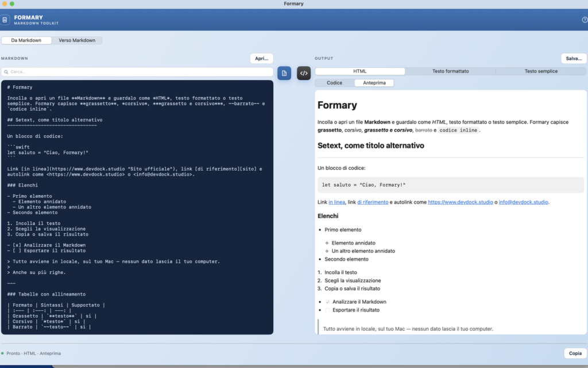The width and height of the screenshot is (588, 368).
Task: Click '- [ ] Esportare il risultato' source line
Action: 47,251
